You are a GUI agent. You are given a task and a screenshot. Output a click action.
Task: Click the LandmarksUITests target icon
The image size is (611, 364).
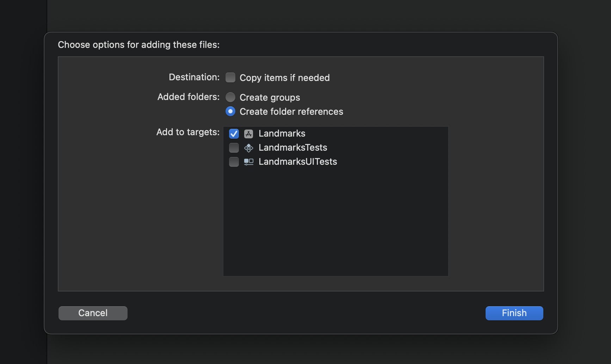pyautogui.click(x=249, y=162)
